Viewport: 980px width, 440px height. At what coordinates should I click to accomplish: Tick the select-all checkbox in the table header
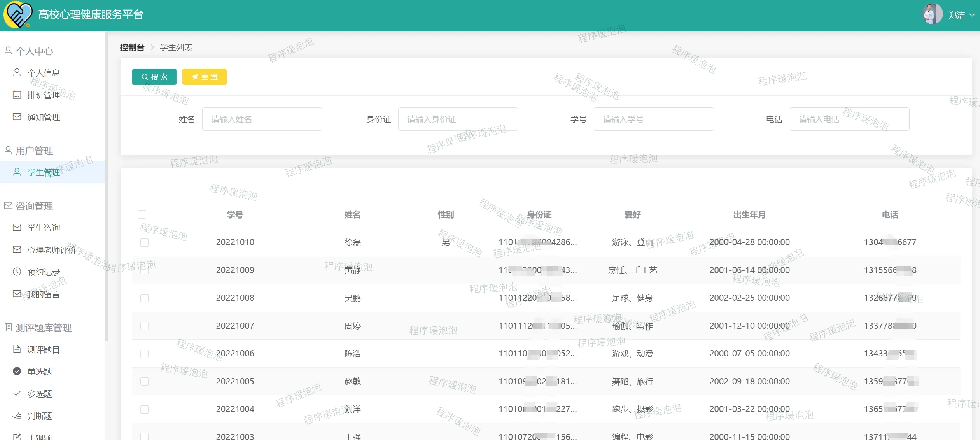pyautogui.click(x=142, y=215)
